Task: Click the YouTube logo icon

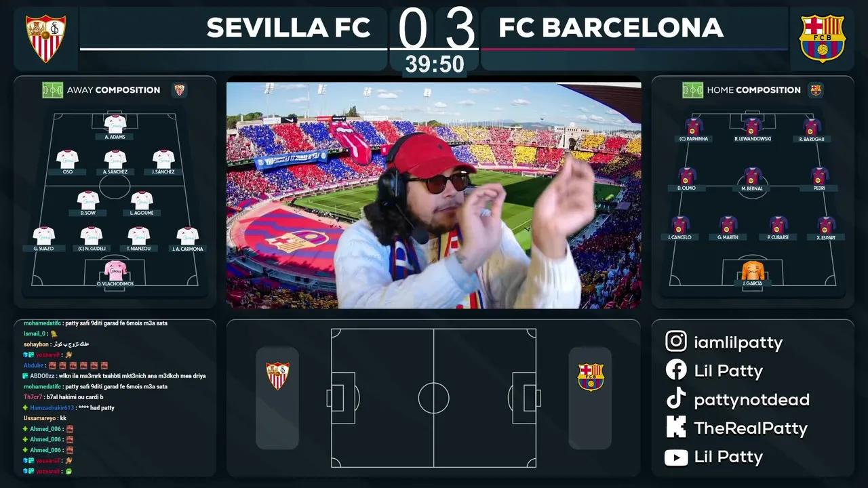Action: click(x=676, y=457)
